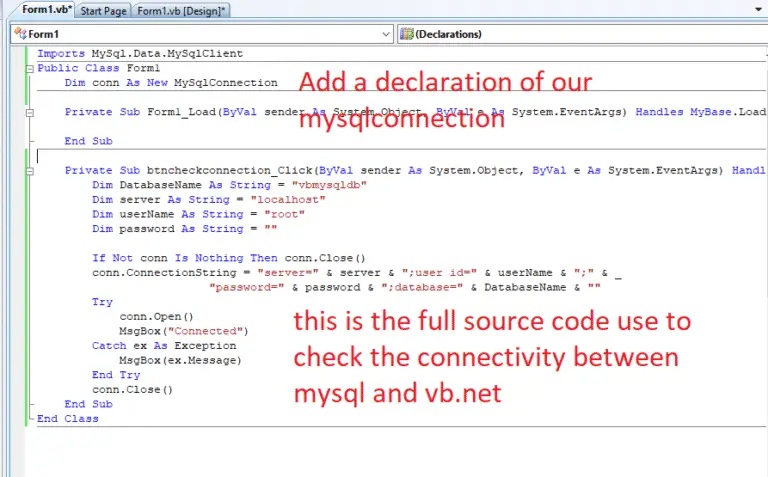Open the (Declarations) member dropdown
This screenshot has height=477, width=768.
(583, 34)
